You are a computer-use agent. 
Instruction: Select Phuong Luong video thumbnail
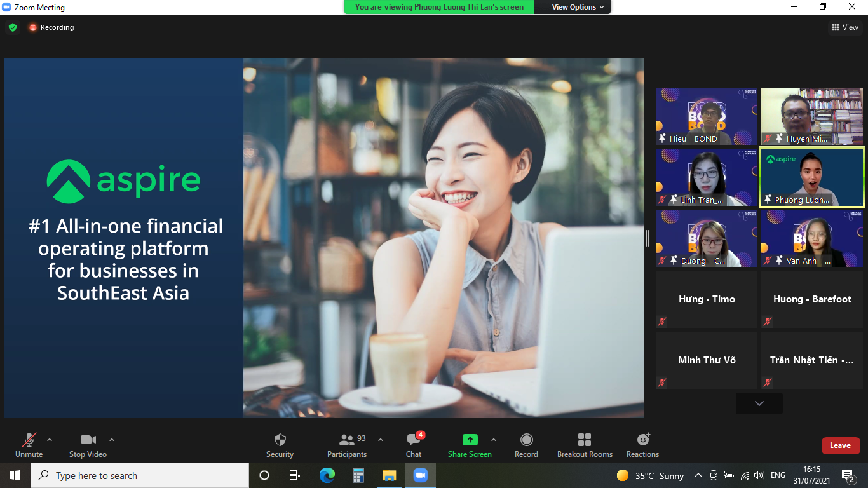[x=812, y=177]
